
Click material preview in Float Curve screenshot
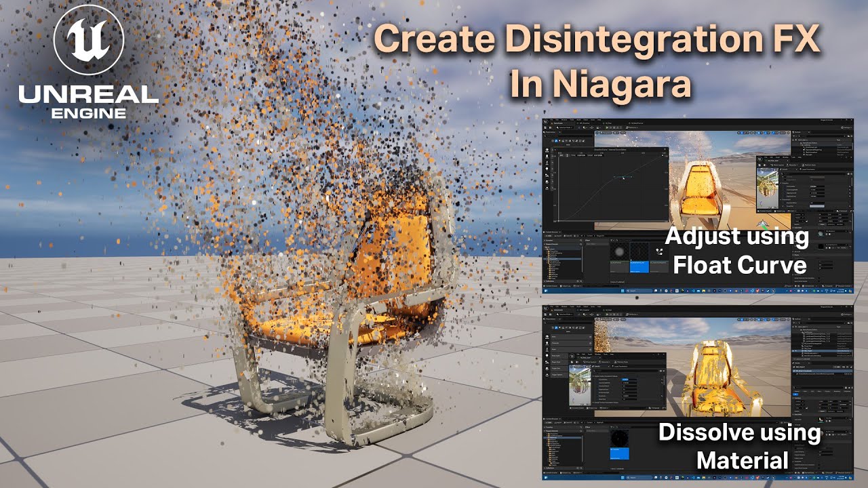(x=768, y=188)
